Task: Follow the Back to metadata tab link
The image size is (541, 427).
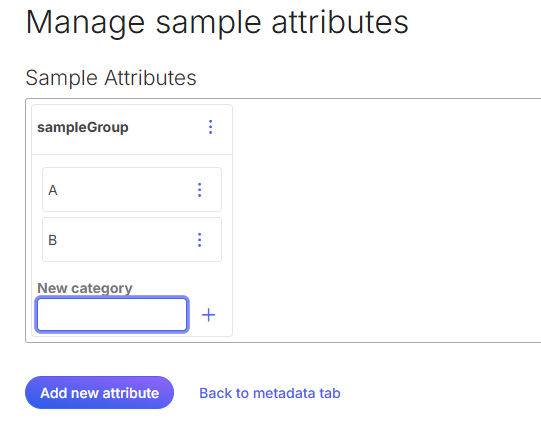Action: pos(270,393)
